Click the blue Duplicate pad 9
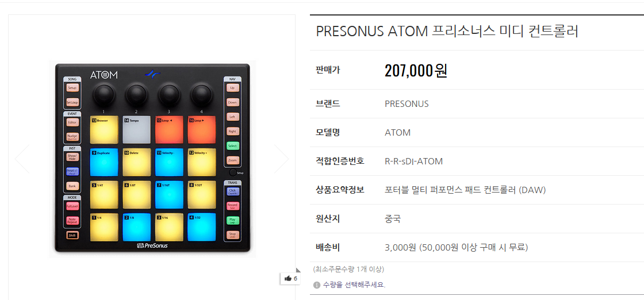The width and height of the screenshot is (644, 300). tap(104, 163)
